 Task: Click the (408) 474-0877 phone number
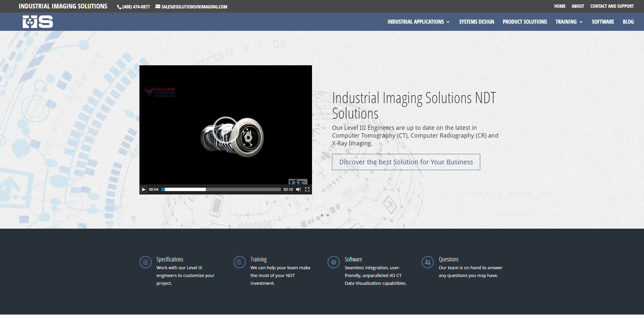point(136,7)
